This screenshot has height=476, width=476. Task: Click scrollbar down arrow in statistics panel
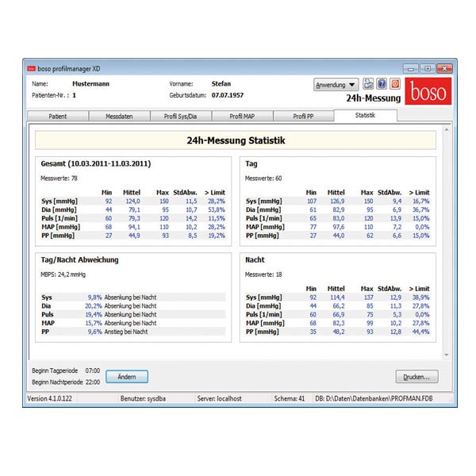(x=446, y=355)
